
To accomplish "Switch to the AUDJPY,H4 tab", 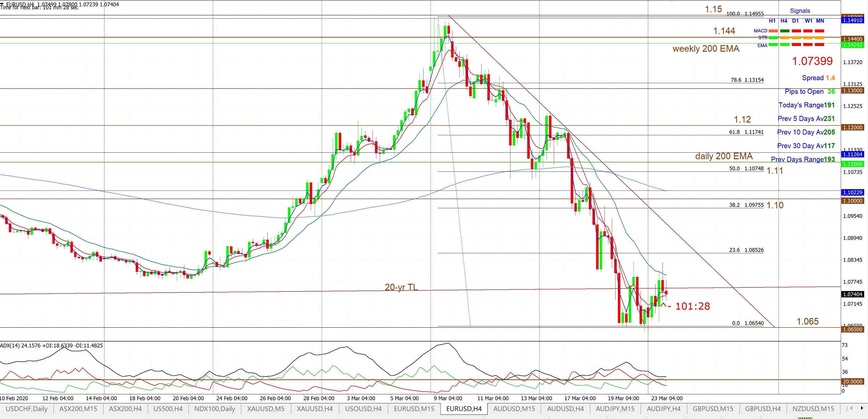I will (x=664, y=409).
